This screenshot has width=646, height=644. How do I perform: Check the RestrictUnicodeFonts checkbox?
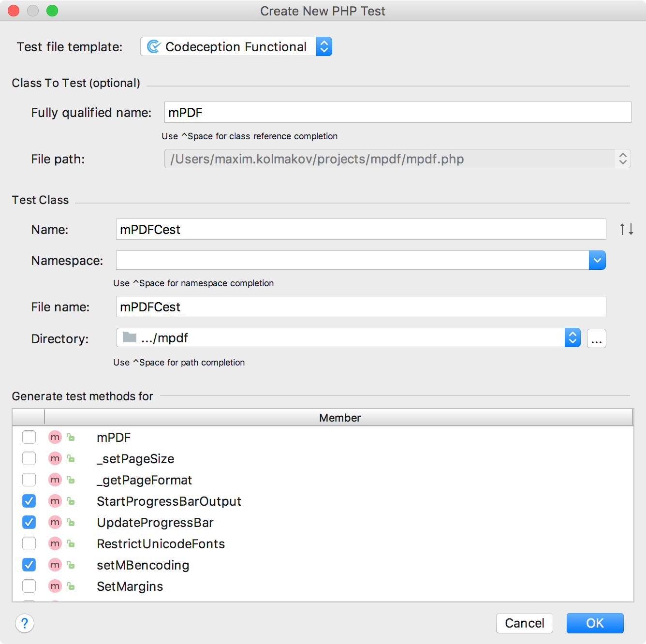[x=29, y=543]
